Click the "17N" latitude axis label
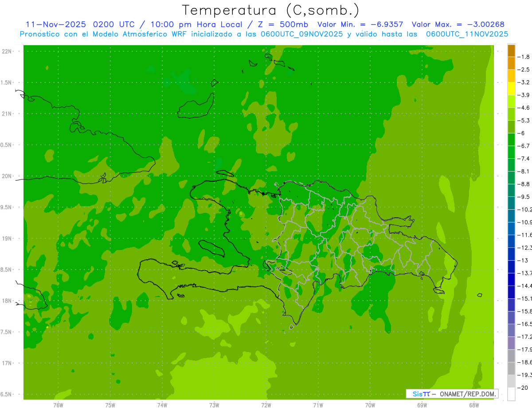The height and width of the screenshot is (411, 532). [7, 363]
